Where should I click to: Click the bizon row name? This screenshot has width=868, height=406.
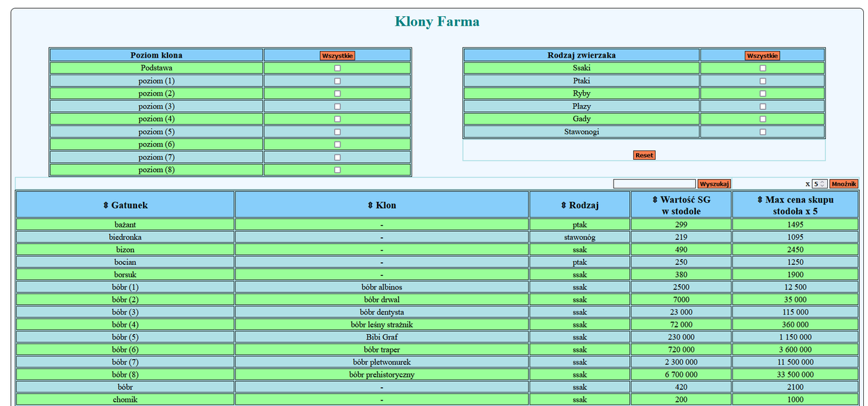click(x=125, y=249)
